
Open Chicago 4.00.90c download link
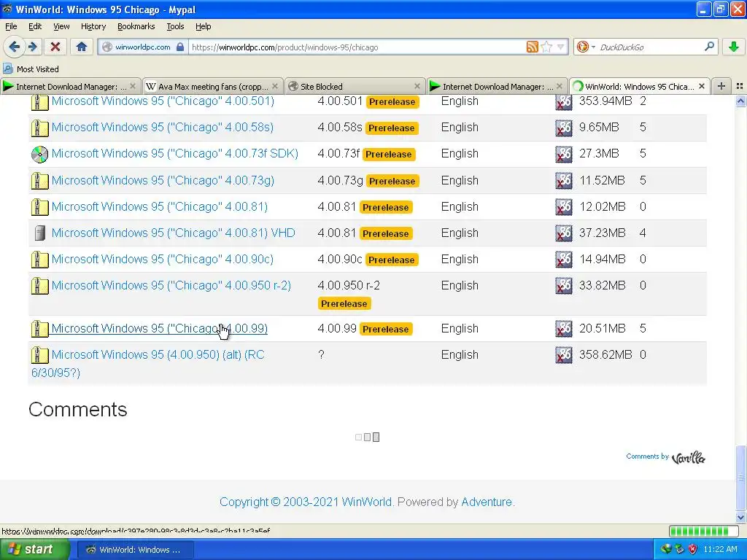point(163,259)
